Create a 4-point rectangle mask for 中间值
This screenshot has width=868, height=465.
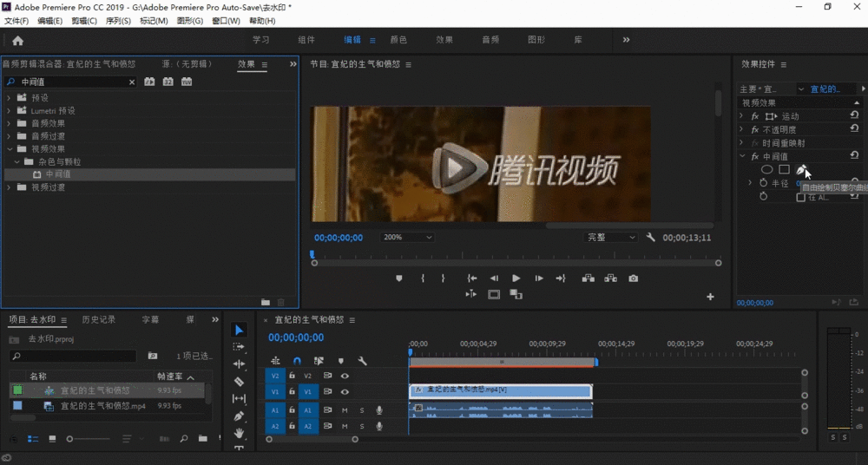coord(784,169)
